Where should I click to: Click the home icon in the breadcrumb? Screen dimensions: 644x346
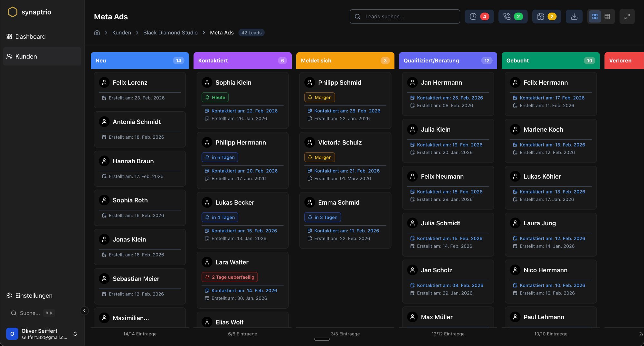(97, 33)
